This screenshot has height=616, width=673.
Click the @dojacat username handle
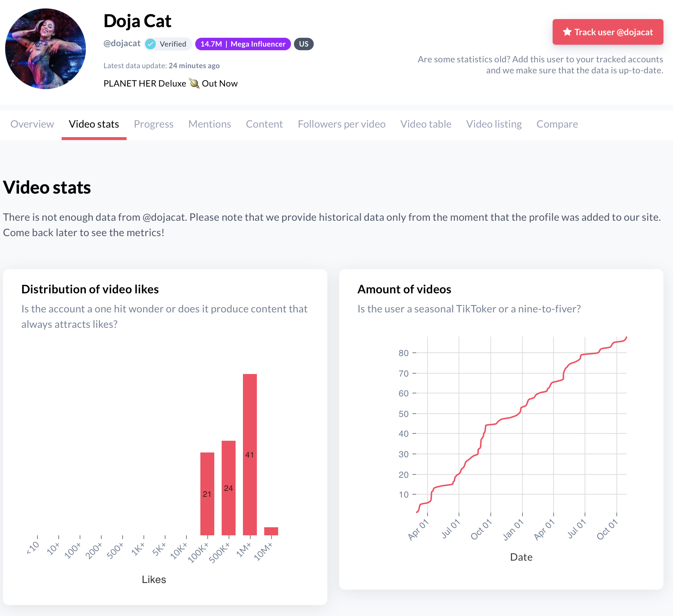click(x=122, y=44)
